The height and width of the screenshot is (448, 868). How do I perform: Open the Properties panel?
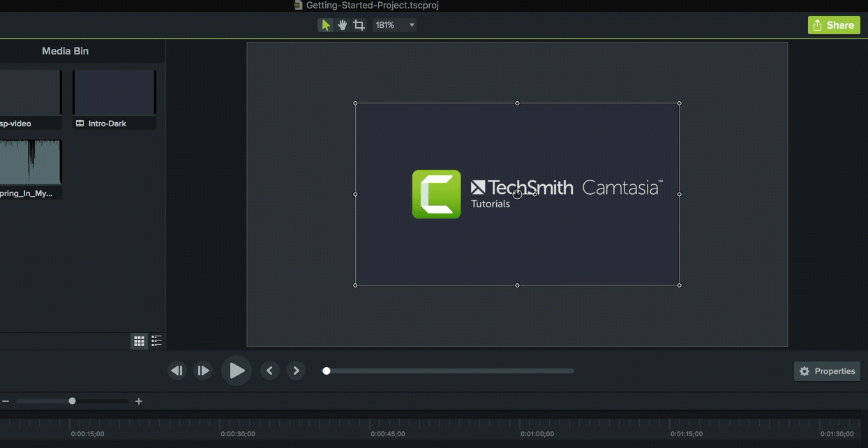click(x=827, y=371)
